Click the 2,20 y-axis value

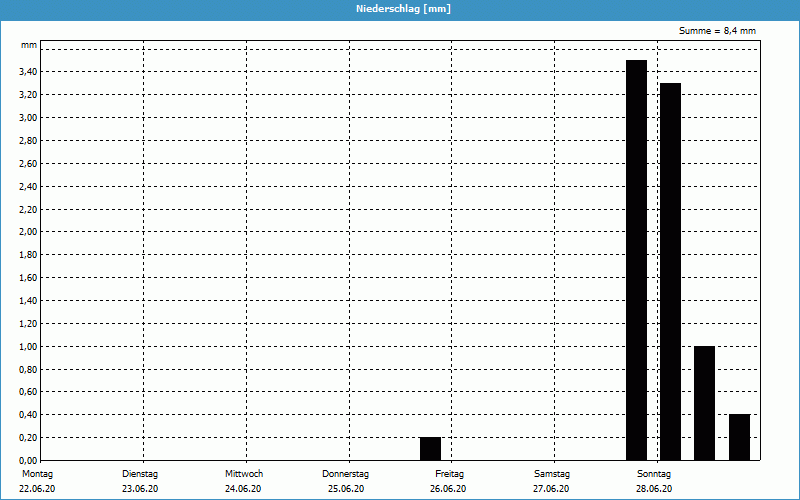[x=28, y=209]
